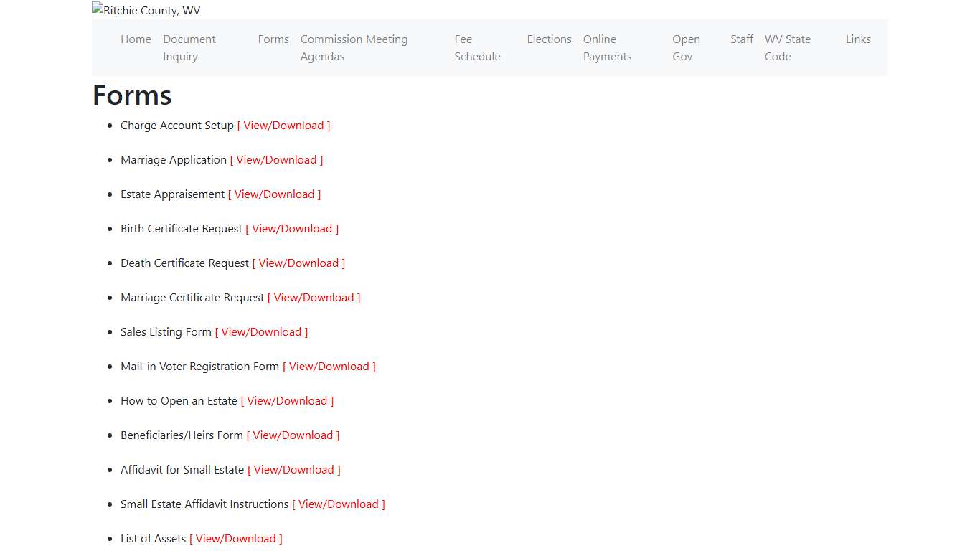Image resolution: width=980 pixels, height=551 pixels.
Task: Open the Home navigation item
Action: 136,39
